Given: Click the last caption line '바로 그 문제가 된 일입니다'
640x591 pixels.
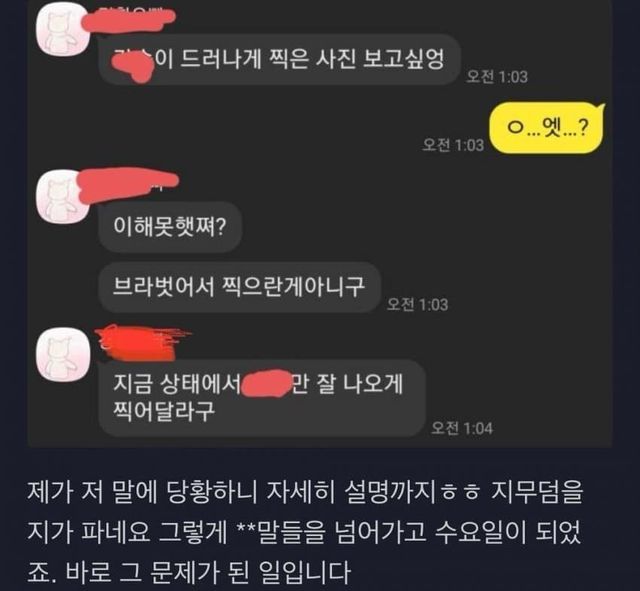Looking at the screenshot, I should pyautogui.click(x=208, y=572).
